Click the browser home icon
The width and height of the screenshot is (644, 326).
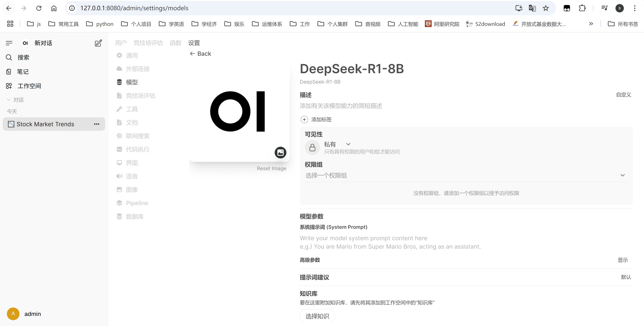[54, 8]
